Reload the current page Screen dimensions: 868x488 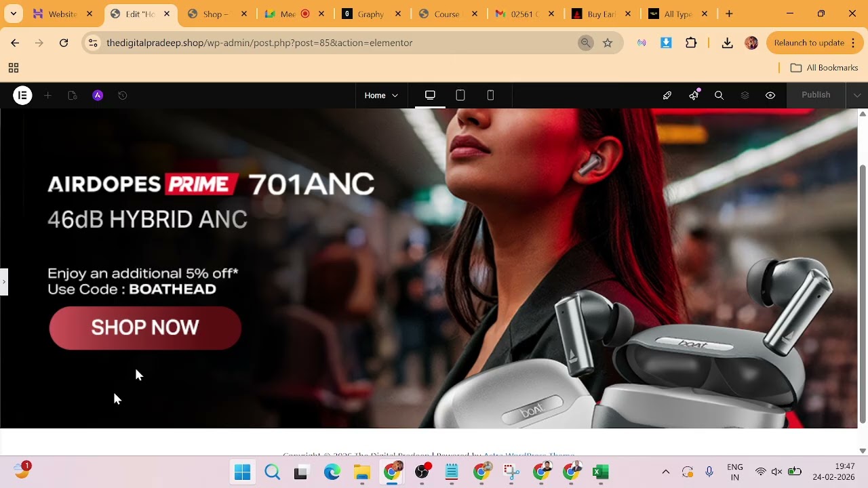click(x=64, y=43)
